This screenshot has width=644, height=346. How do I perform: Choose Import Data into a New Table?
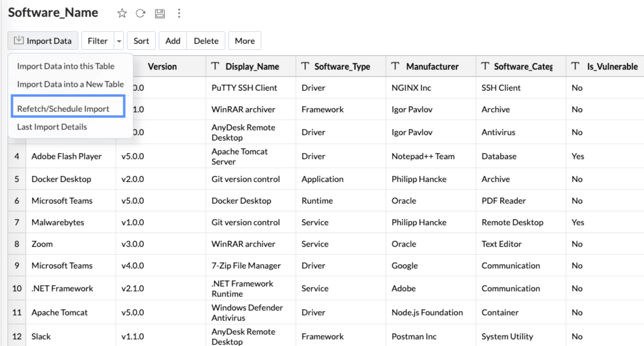tap(70, 84)
